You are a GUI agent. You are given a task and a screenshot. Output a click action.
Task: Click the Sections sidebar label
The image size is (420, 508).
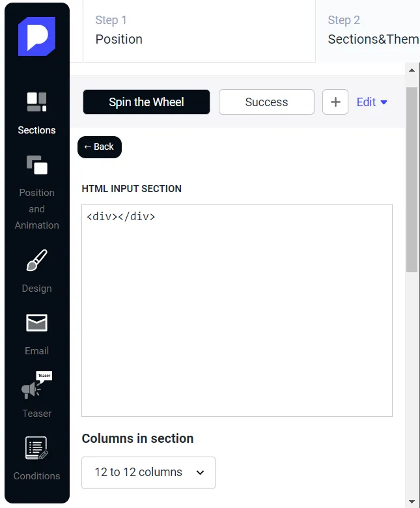[x=36, y=130]
